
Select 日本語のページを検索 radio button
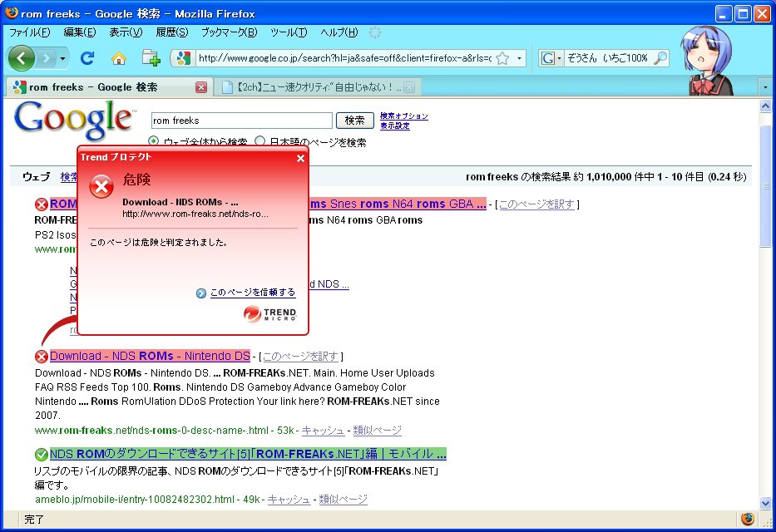[259, 141]
